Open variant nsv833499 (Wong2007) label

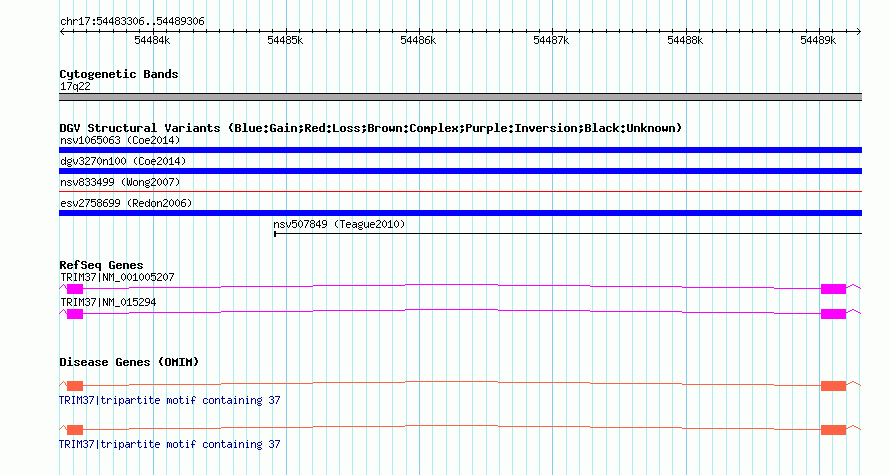coord(120,182)
